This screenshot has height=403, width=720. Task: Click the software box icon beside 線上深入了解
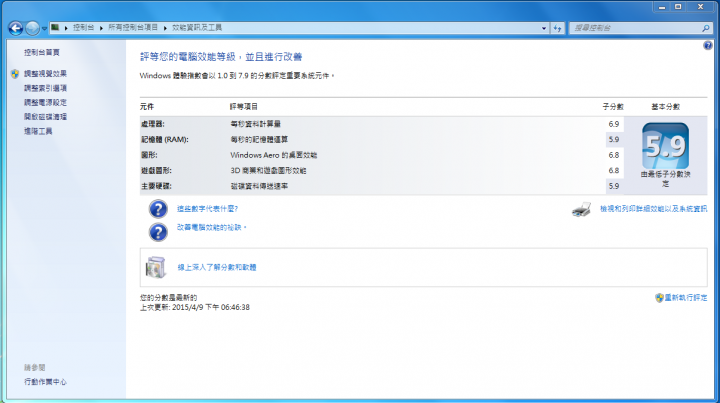click(x=156, y=267)
